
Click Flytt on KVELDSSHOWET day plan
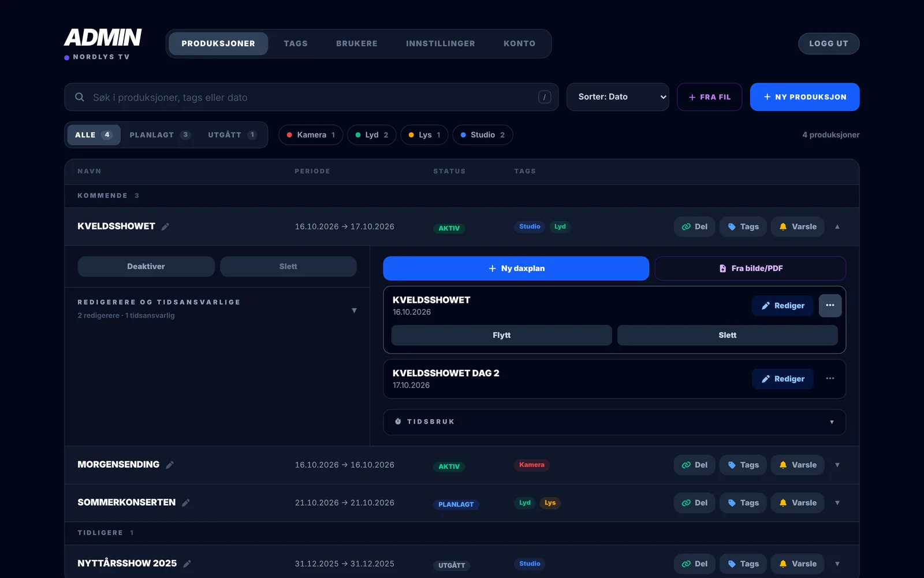502,335
